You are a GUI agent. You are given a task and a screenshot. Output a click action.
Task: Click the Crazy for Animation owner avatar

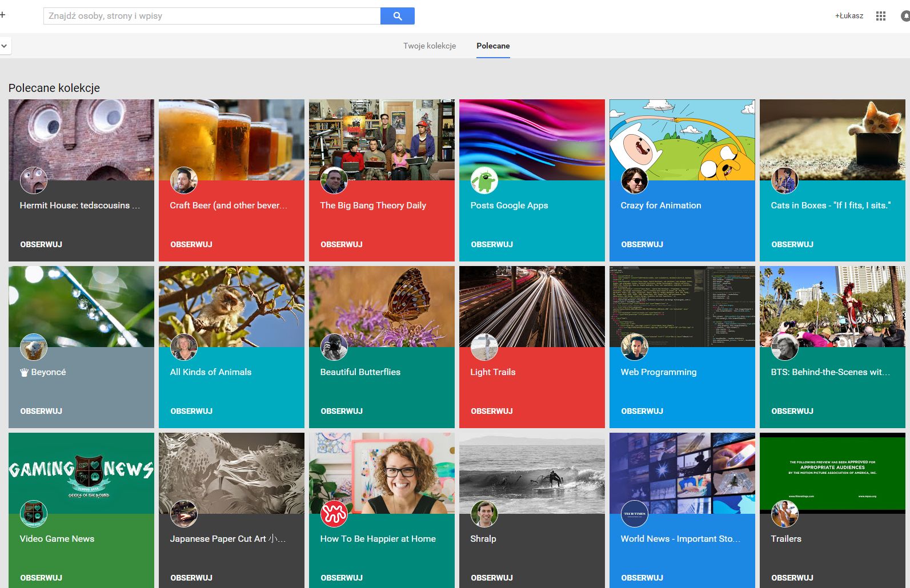pos(635,180)
